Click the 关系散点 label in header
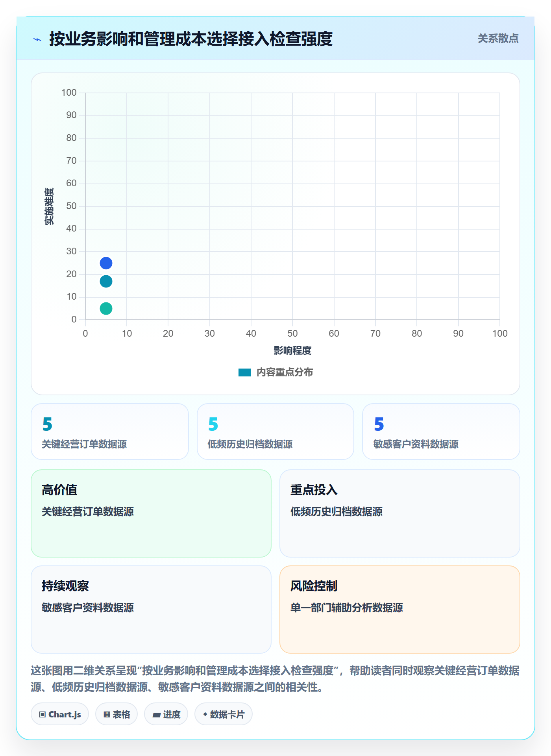Screen dimensions: 551x756 point(498,39)
